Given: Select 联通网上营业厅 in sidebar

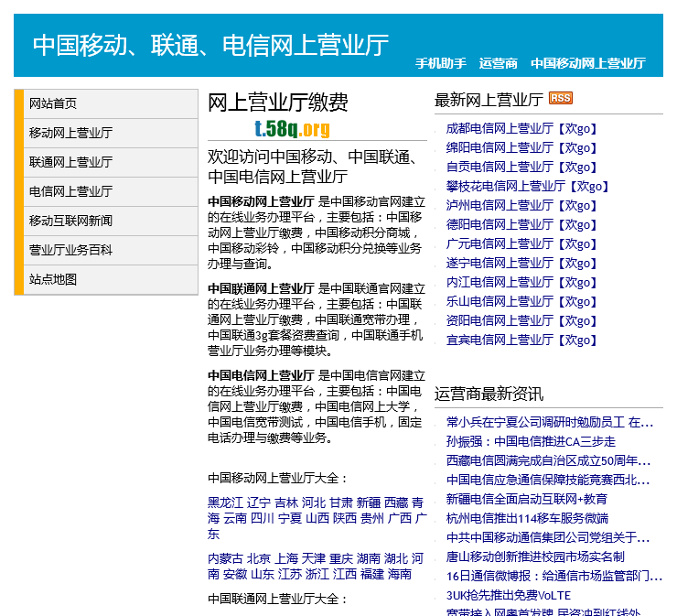Looking at the screenshot, I should click(x=111, y=162).
